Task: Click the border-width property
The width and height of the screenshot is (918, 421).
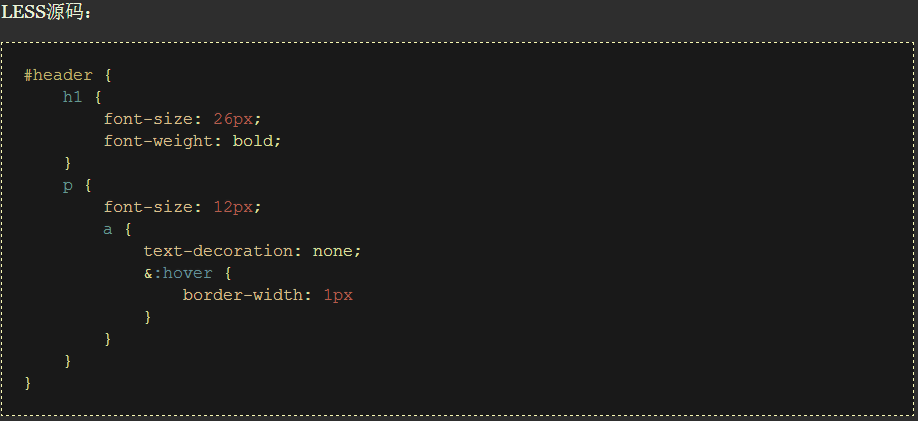Action: 248,295
